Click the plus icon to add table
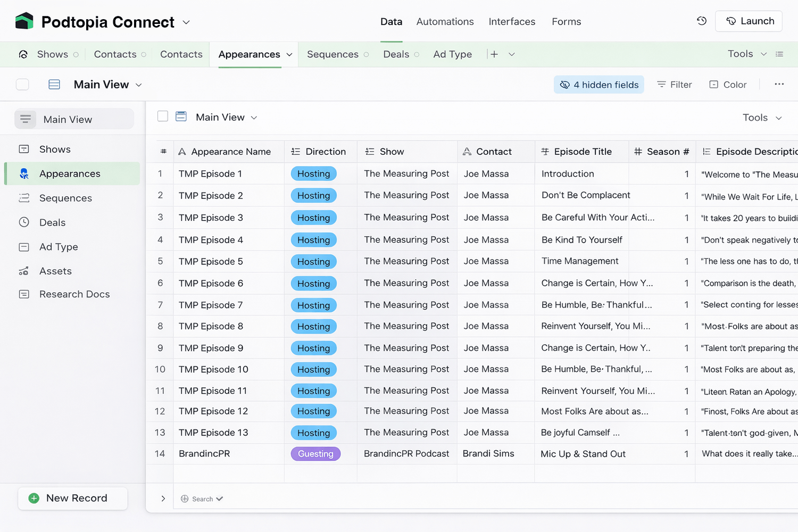 click(494, 54)
